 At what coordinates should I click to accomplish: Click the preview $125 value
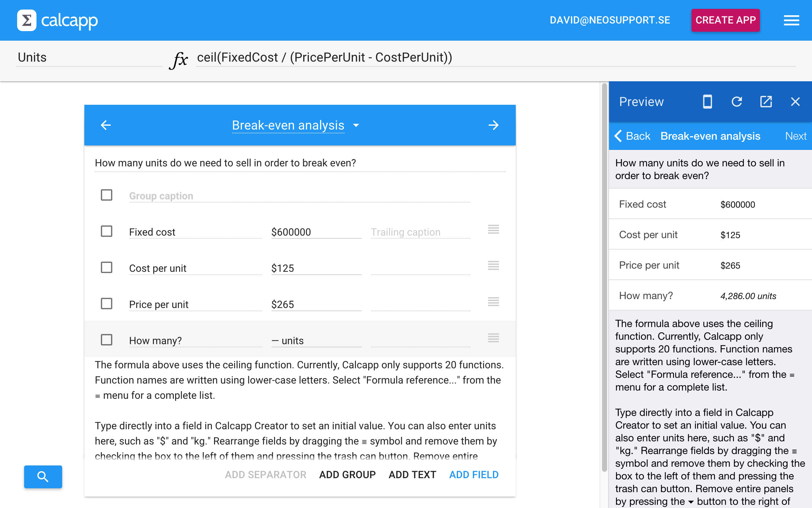[730, 235]
